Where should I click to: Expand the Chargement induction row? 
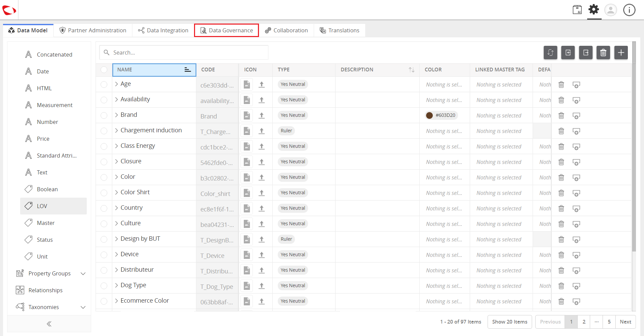116,130
